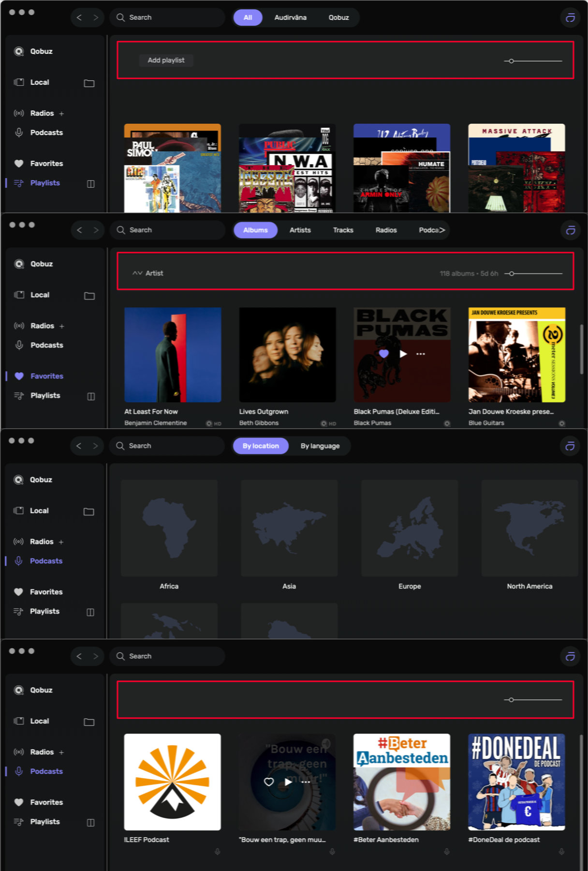588x871 pixels.
Task: Open three-dot menu on "Bouw een trap" podcast
Action: click(306, 781)
